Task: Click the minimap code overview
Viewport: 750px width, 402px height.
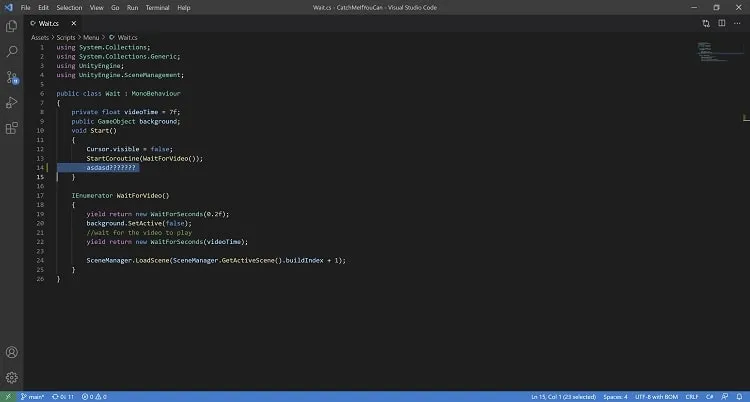Action: 717,53
